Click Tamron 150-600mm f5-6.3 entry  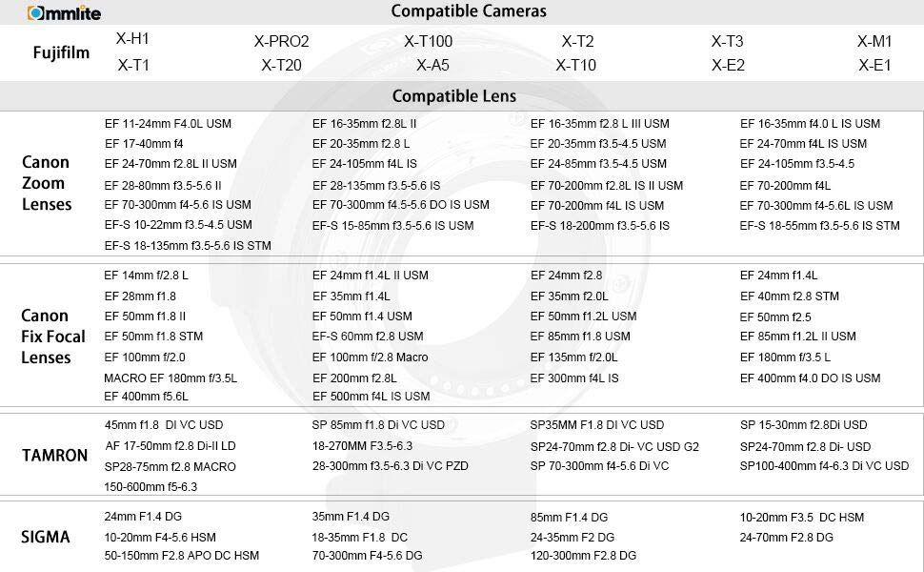151,487
